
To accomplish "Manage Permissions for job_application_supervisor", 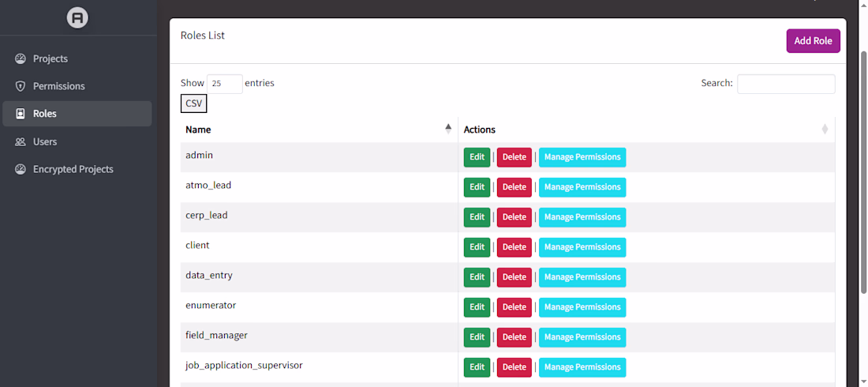I will tap(582, 366).
